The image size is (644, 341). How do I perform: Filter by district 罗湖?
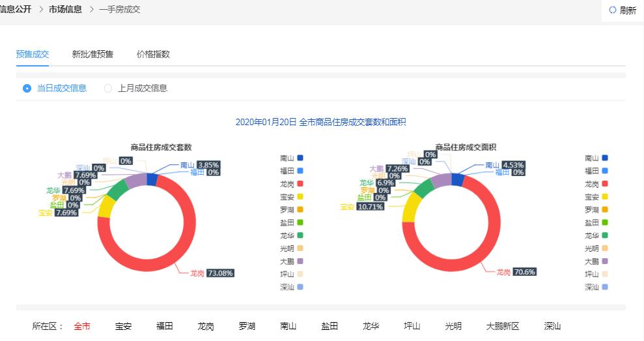tap(247, 326)
